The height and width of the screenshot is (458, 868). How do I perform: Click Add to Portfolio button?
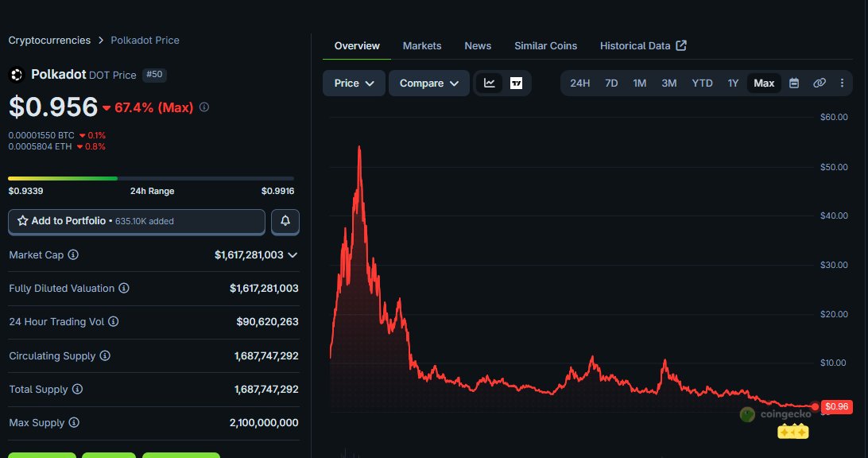pos(137,222)
